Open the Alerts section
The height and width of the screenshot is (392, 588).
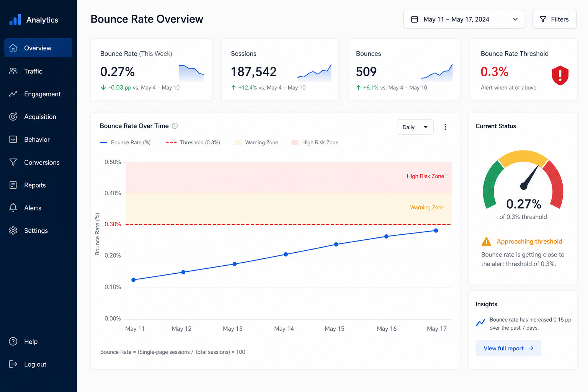(38, 208)
